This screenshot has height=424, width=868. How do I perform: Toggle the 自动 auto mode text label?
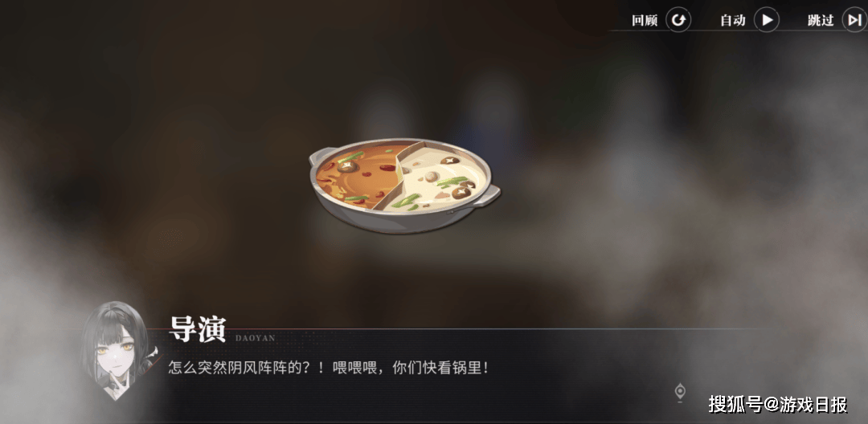point(733,21)
